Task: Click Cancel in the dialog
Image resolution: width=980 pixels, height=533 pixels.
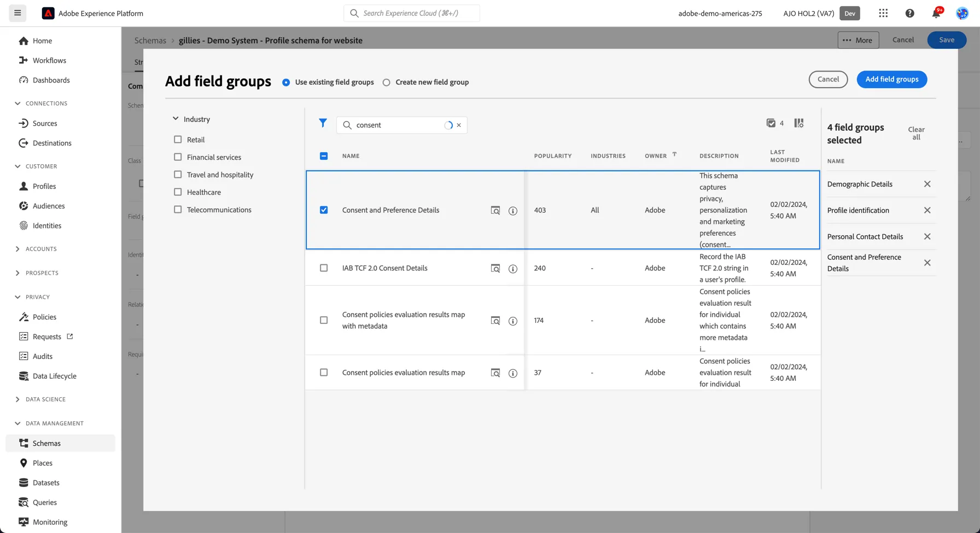Action: tap(828, 79)
